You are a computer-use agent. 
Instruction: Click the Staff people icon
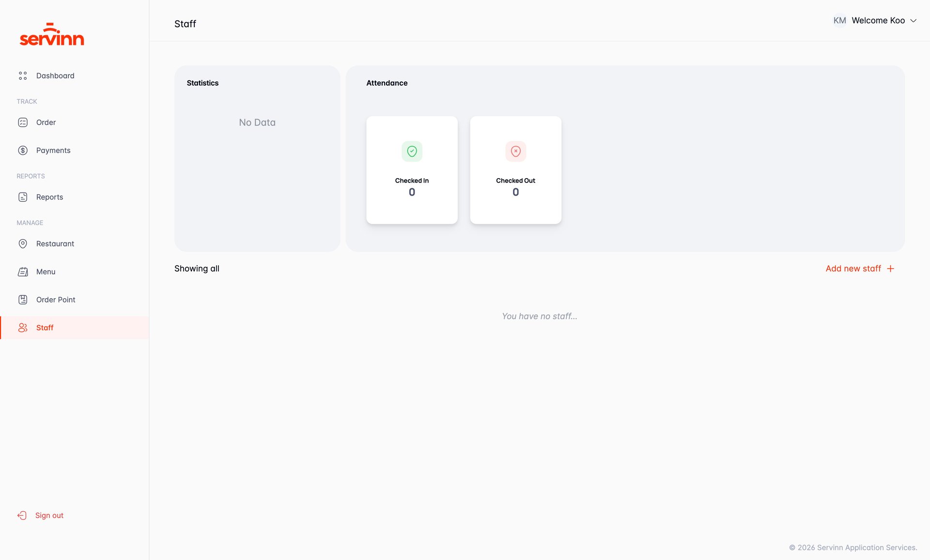coord(23,328)
